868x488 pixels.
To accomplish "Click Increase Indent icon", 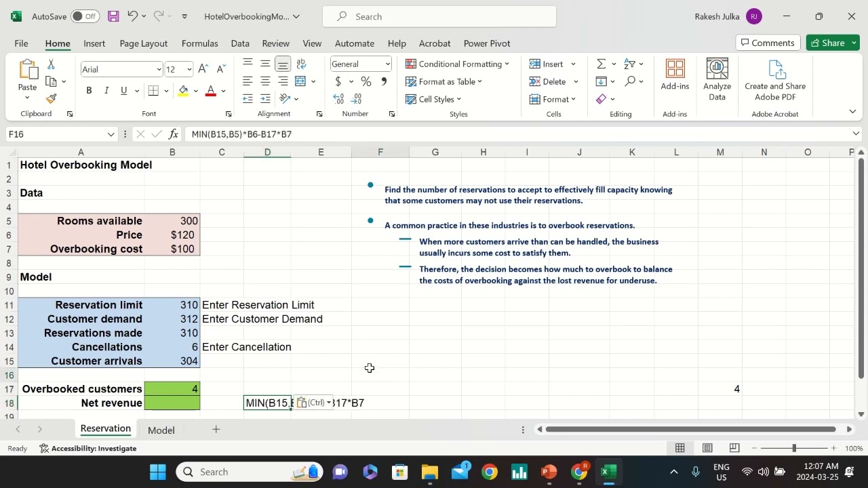I will tap(265, 99).
